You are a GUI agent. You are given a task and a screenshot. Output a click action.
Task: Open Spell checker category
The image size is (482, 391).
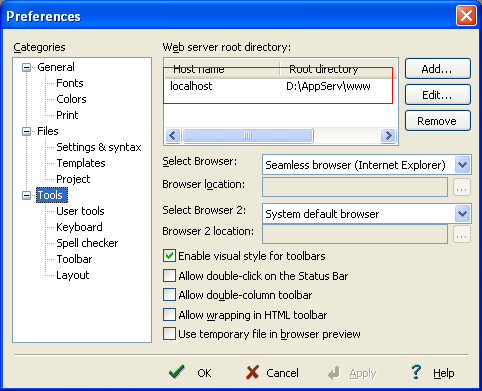pyautogui.click(x=87, y=243)
